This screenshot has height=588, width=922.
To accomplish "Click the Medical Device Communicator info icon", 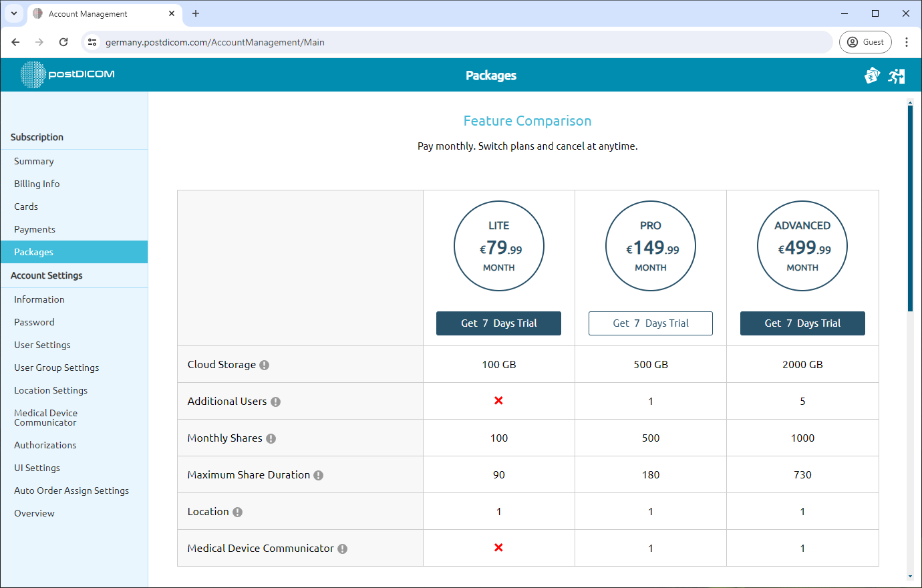I will click(x=342, y=548).
